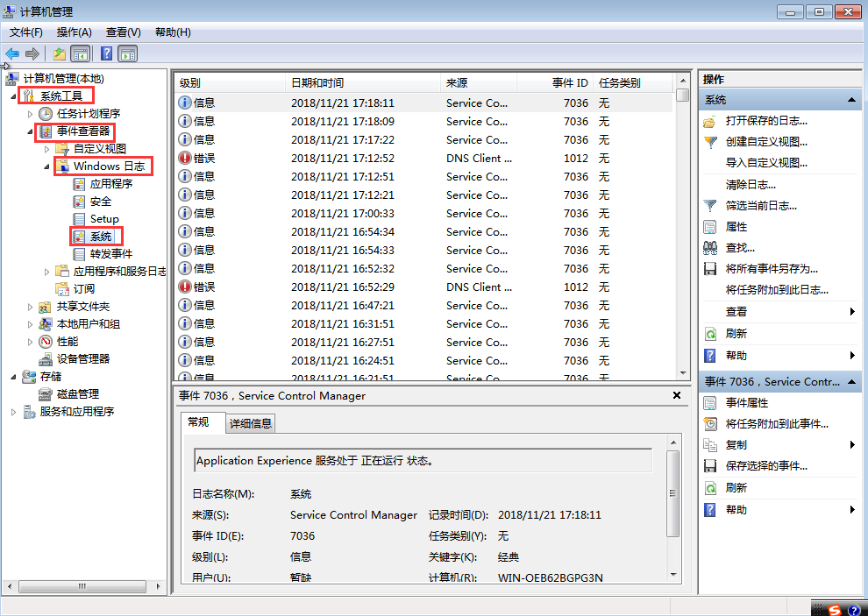Select the 本地用户和组 icon
Viewport: 868px width, 616px height.
[46, 324]
